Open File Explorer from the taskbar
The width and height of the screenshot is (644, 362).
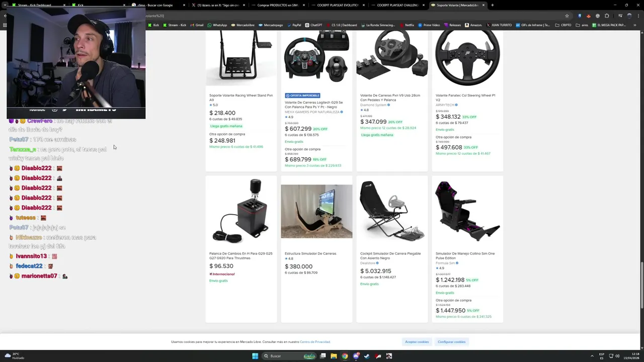tap(334, 356)
